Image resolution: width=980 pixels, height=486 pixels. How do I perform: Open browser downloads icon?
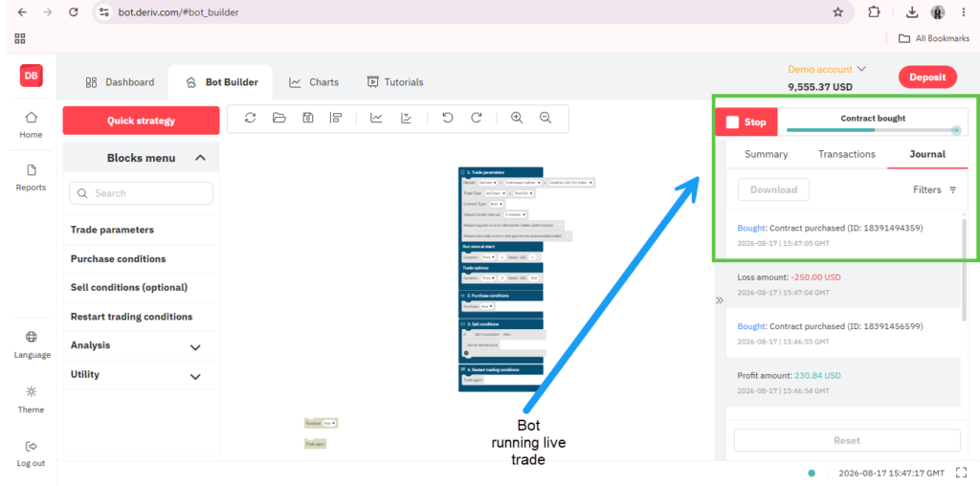(912, 11)
